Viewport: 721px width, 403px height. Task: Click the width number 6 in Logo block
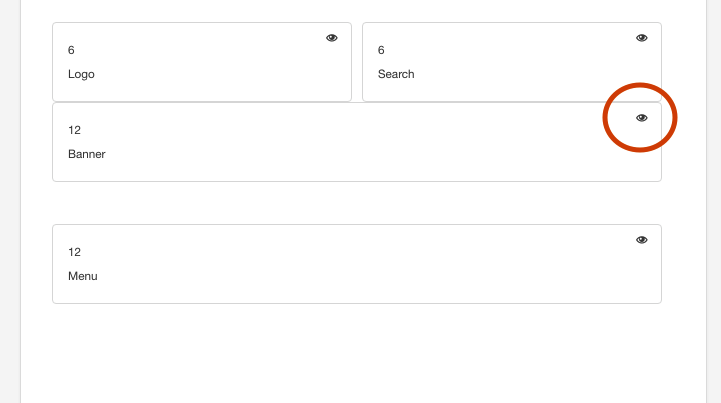tap(71, 50)
